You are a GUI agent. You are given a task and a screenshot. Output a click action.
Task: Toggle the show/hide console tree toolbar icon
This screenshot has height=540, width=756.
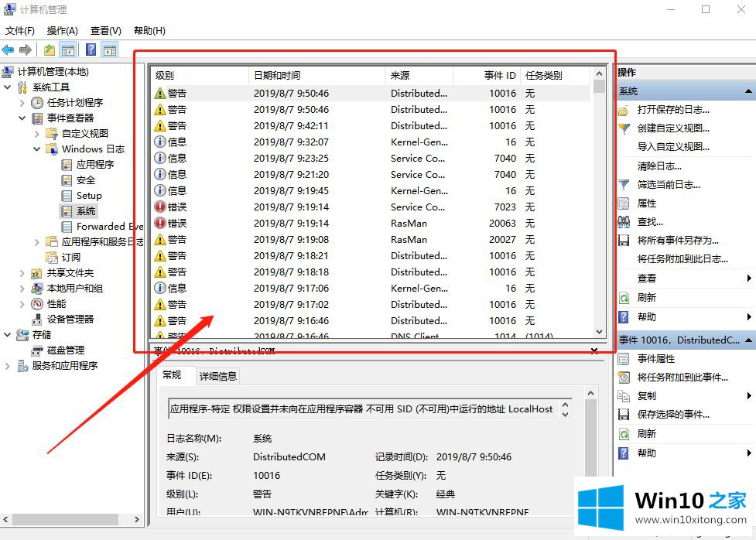67,50
